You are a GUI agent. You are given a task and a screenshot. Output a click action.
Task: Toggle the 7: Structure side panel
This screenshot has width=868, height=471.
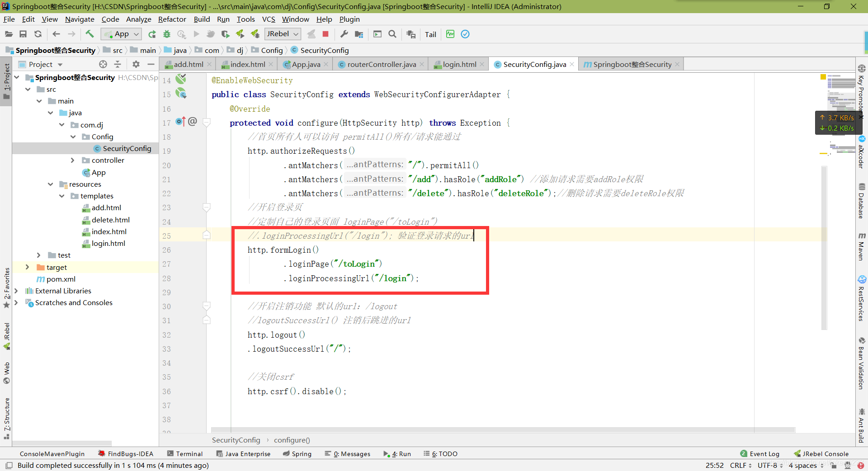coord(6,419)
